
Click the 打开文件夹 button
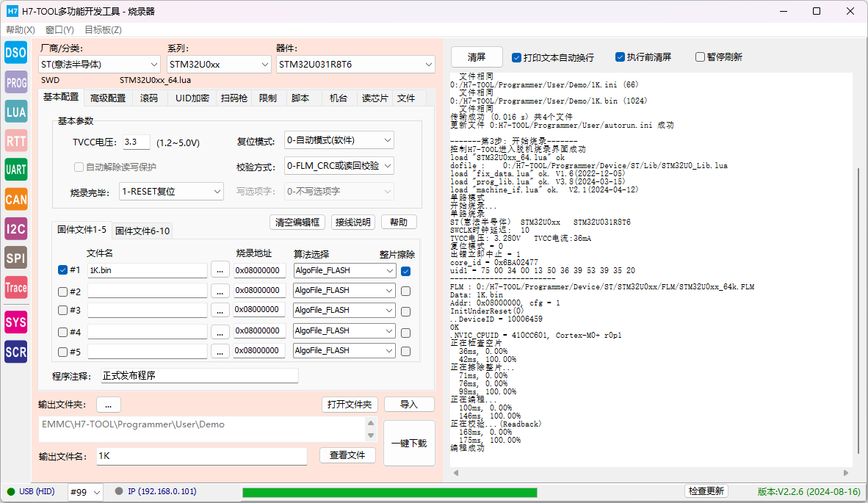coord(350,405)
